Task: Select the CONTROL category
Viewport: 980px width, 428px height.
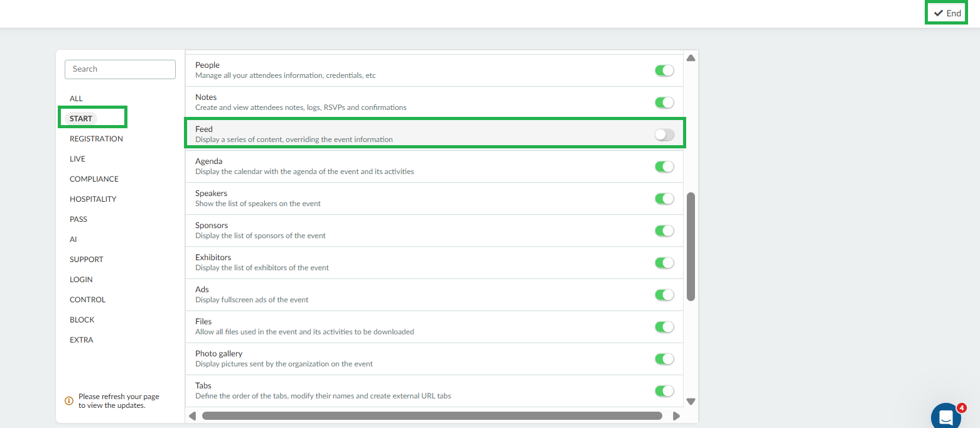Action: (88, 300)
